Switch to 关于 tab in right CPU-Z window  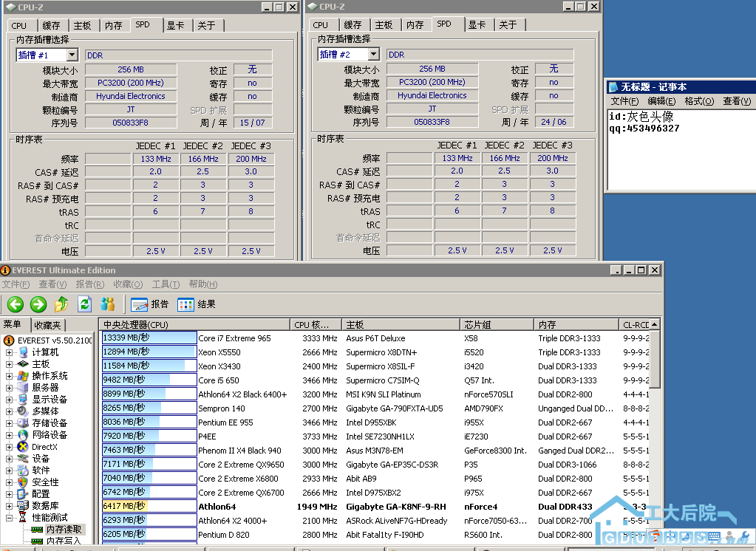[x=508, y=25]
